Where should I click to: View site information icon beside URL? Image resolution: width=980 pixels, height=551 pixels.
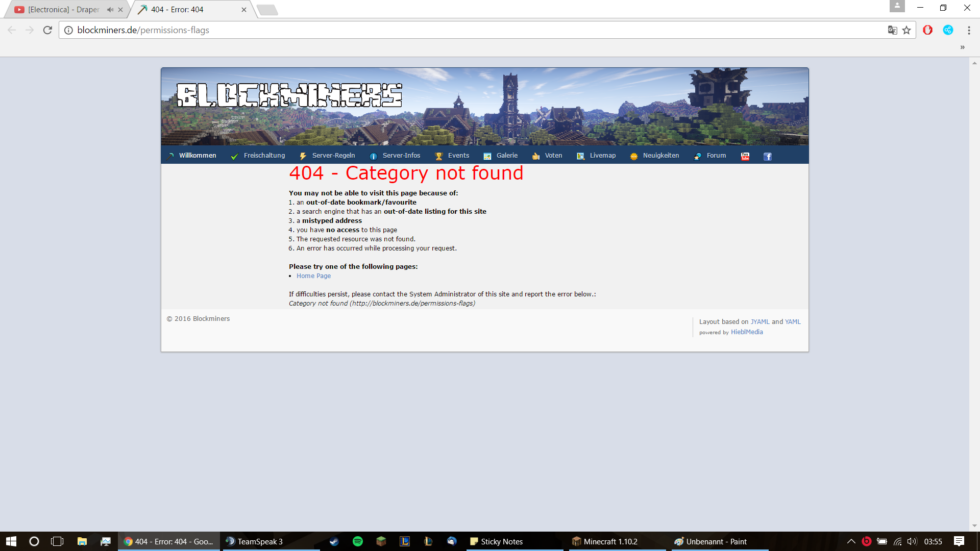pyautogui.click(x=68, y=30)
